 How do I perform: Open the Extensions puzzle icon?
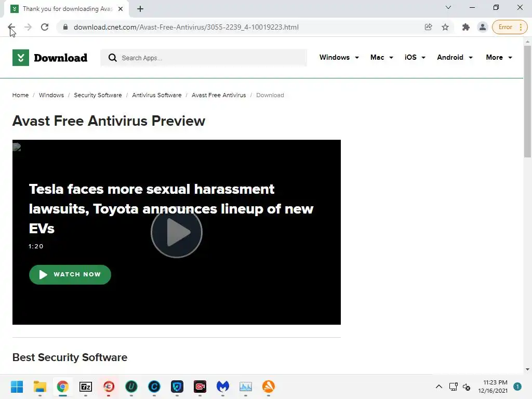coord(466,27)
